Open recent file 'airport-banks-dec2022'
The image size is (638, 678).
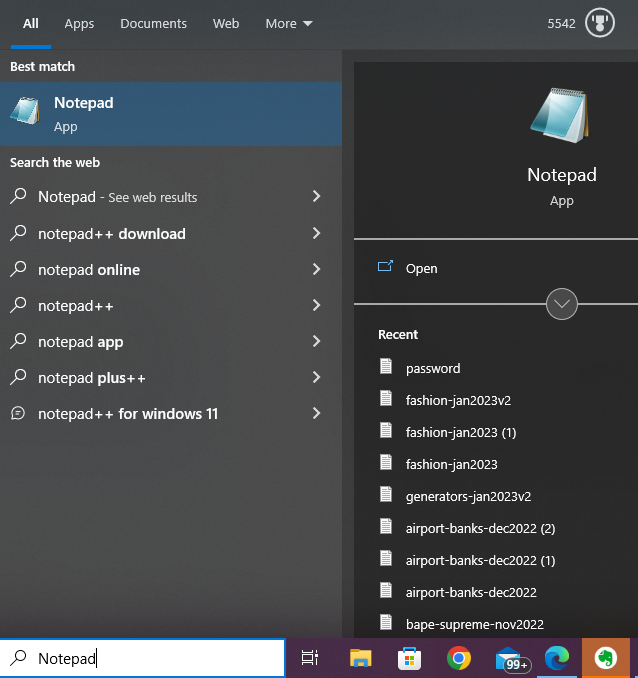tap(471, 592)
